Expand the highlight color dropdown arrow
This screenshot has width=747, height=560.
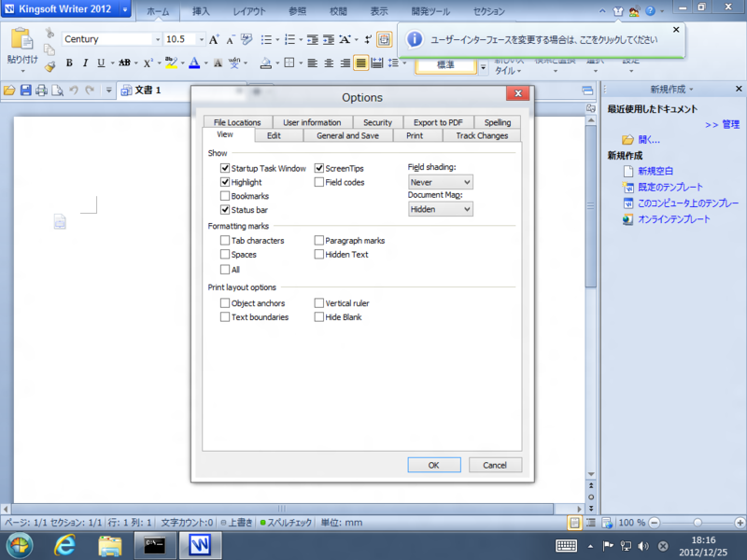point(182,63)
